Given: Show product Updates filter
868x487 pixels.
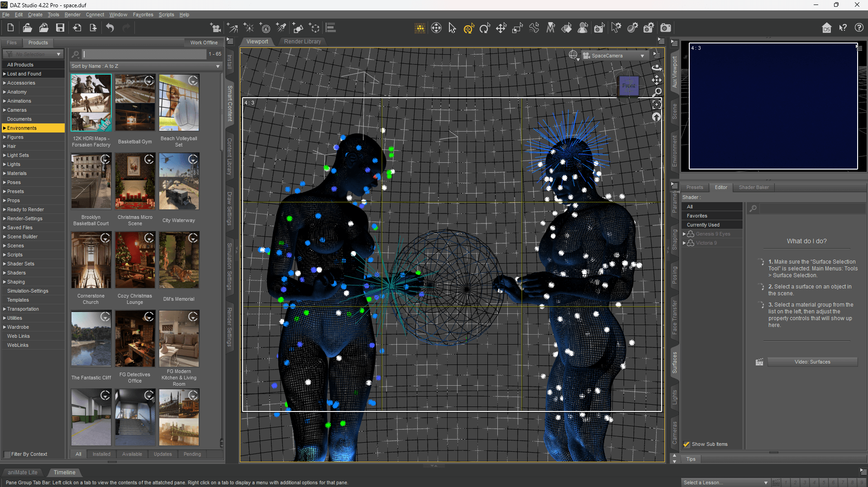Looking at the screenshot, I should point(162,454).
